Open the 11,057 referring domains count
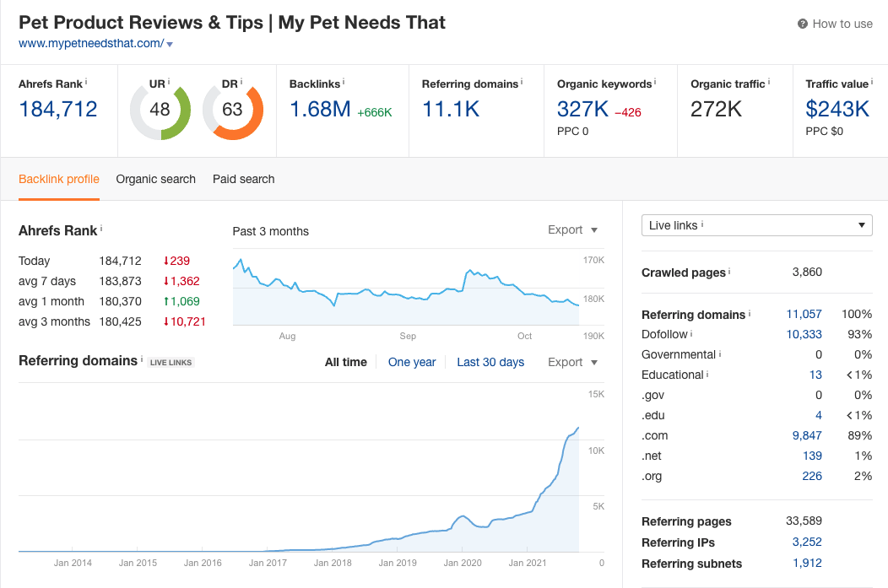Viewport: 888px width, 588px height. pos(804,314)
